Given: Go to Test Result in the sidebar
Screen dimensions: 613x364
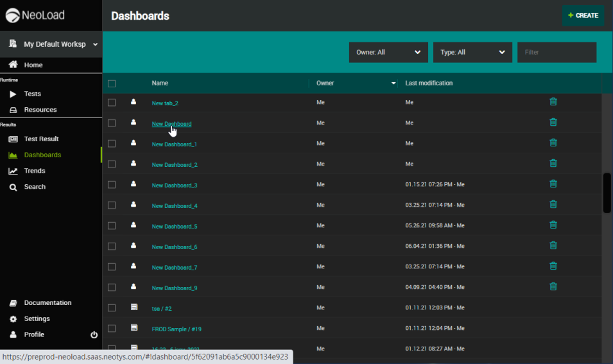Looking at the screenshot, I should [x=41, y=139].
